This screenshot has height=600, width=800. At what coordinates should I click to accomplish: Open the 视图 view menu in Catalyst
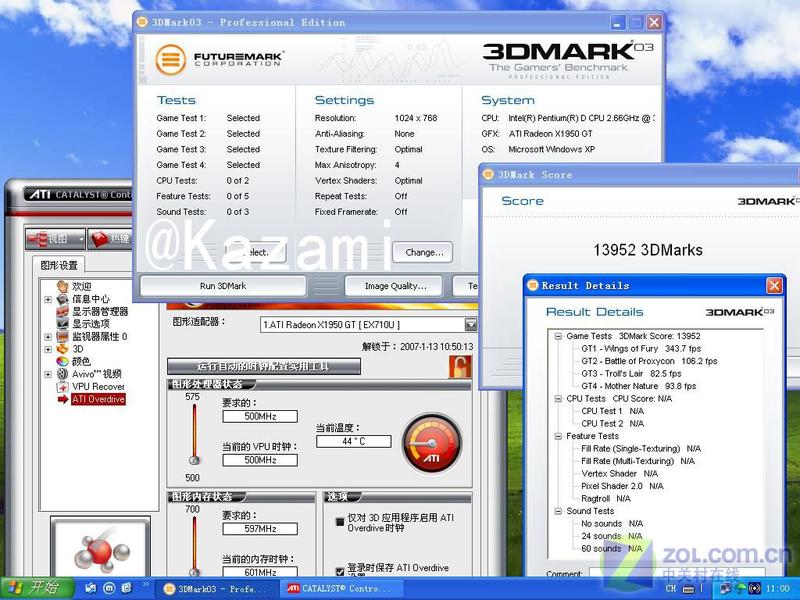[x=56, y=238]
